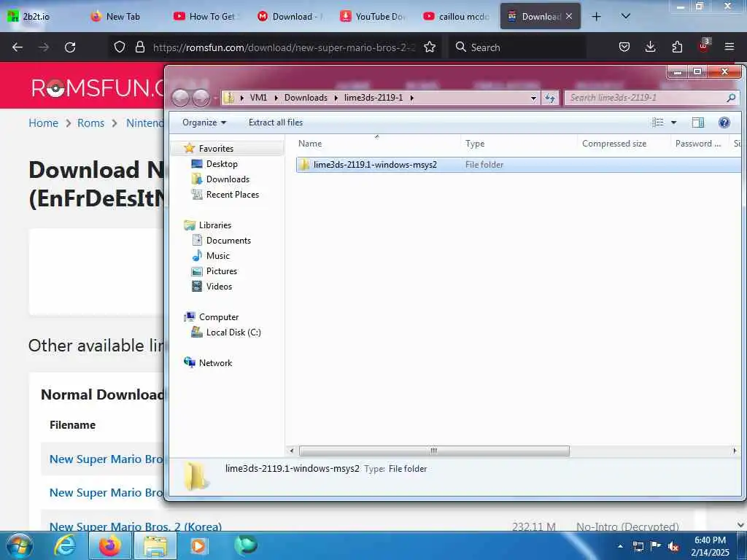Click the Firefox Search box
This screenshot has width=747, height=560.
(x=517, y=47)
